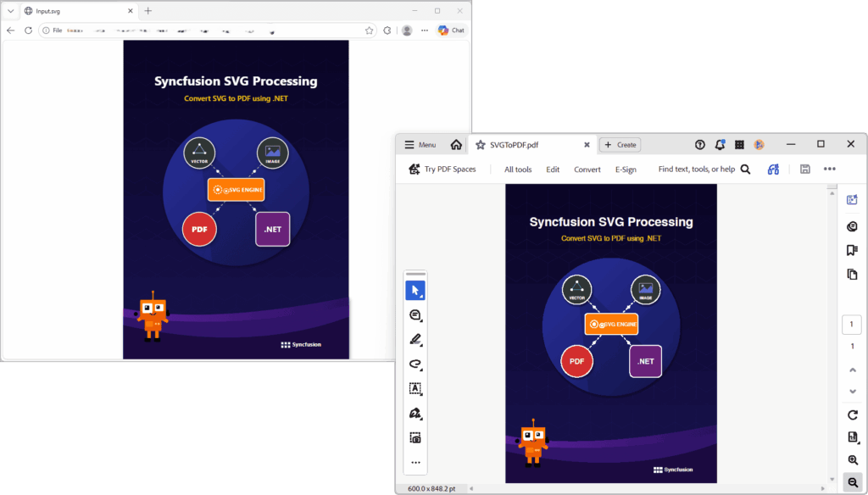
Task: Rotate the page view
Action: pyautogui.click(x=853, y=414)
